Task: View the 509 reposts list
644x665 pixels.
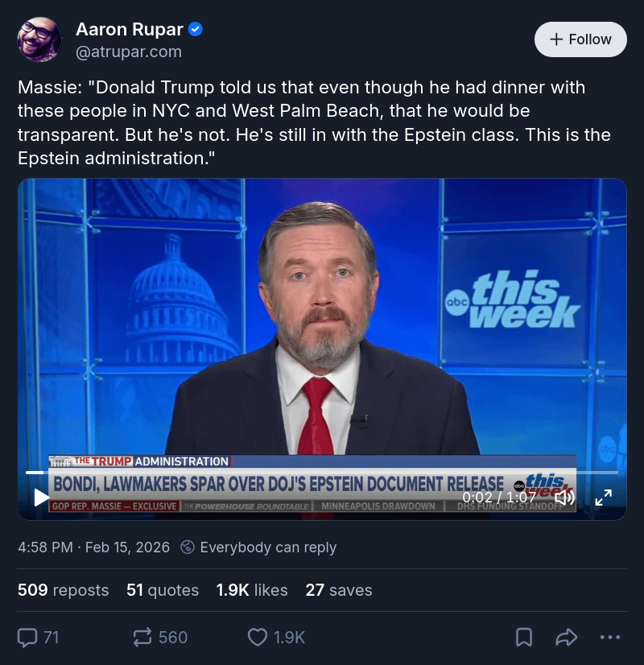Action: (x=63, y=590)
